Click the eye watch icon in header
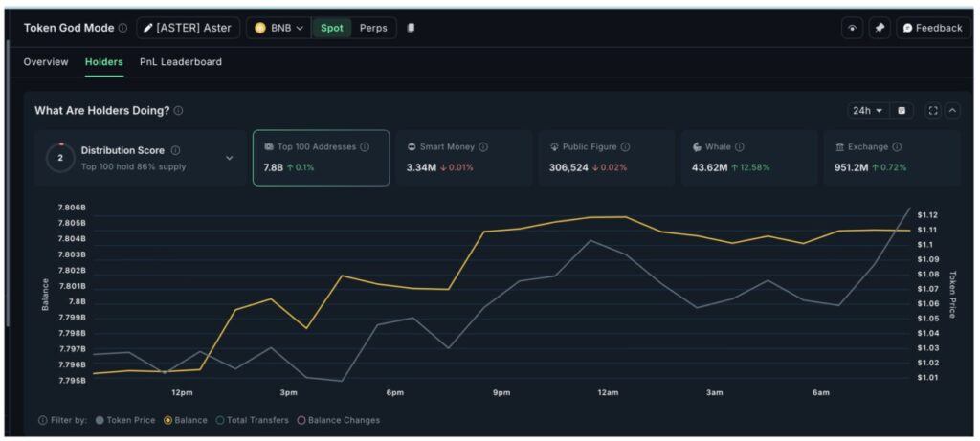This screenshot has height=441, width=980. point(852,28)
